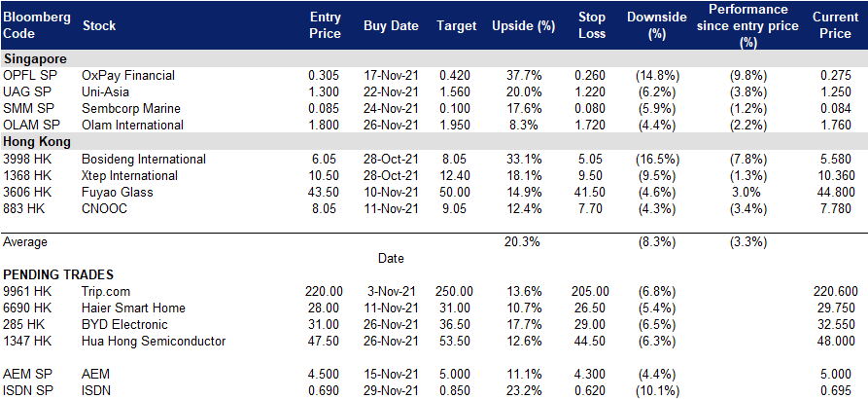Select the Hong Kong section header row
This screenshot has height=399, width=868.
click(434, 141)
